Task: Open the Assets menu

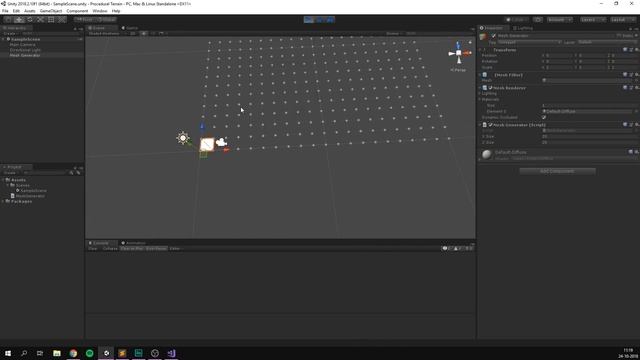Action: (30, 11)
